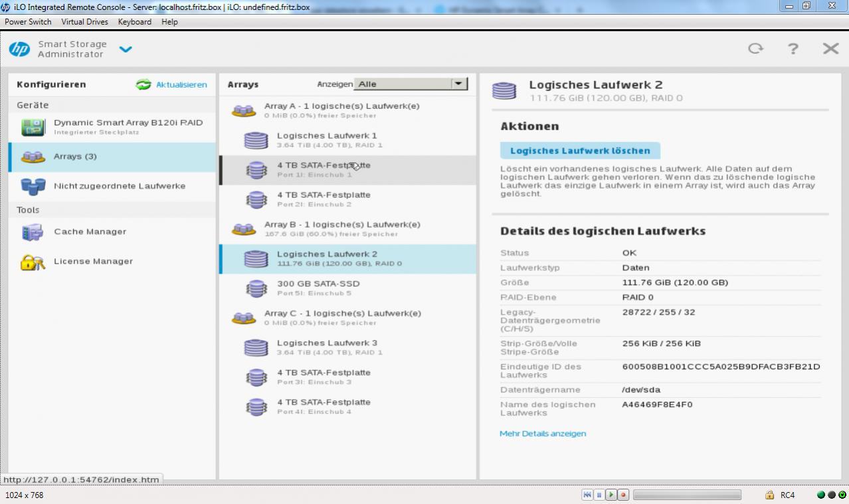This screenshot has width=849, height=504.
Task: Select 4 TB SATA-Festplatte Port 4I
Action: [x=347, y=406]
